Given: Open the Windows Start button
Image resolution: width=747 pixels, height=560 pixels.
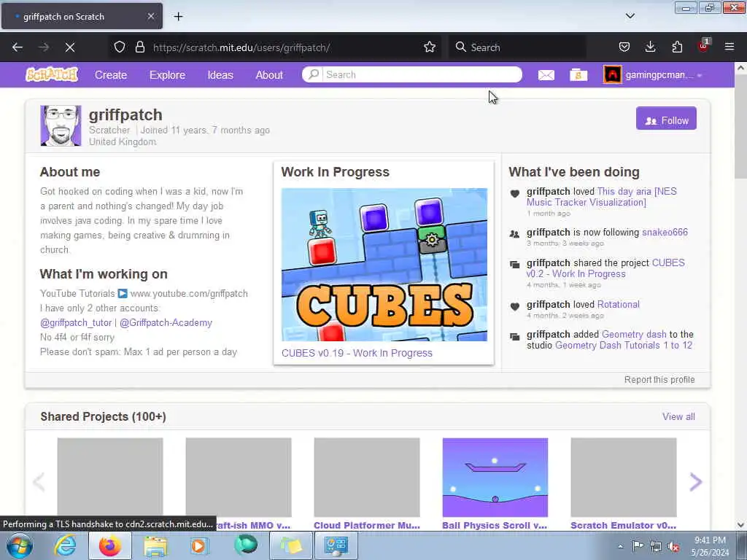Looking at the screenshot, I should click(20, 545).
